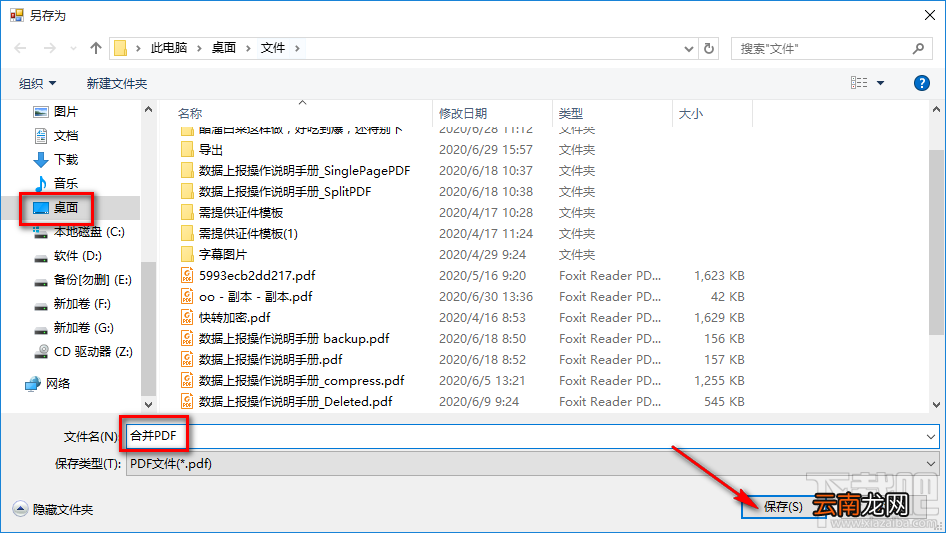Click the 1,623 KB size cell
The image size is (946, 533).
719,276
